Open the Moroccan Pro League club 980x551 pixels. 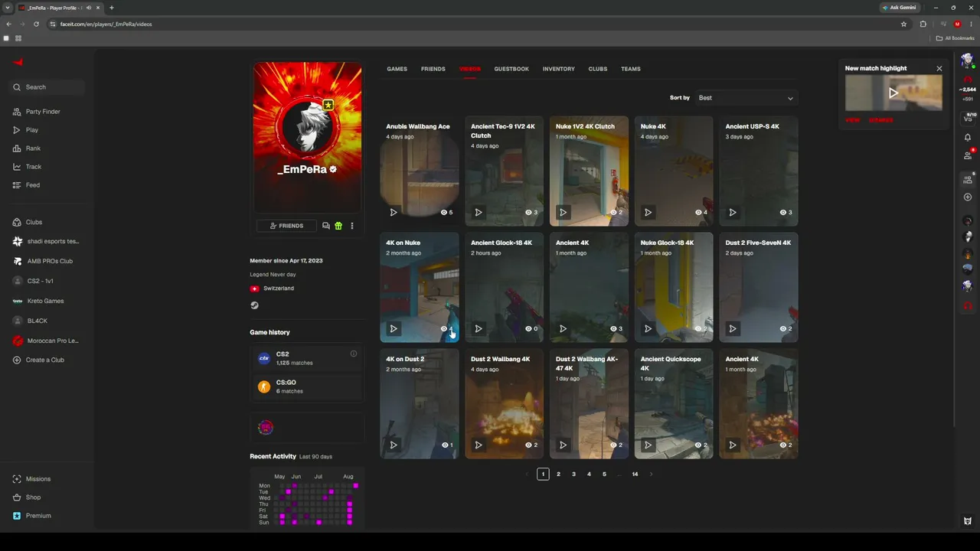tap(46, 341)
